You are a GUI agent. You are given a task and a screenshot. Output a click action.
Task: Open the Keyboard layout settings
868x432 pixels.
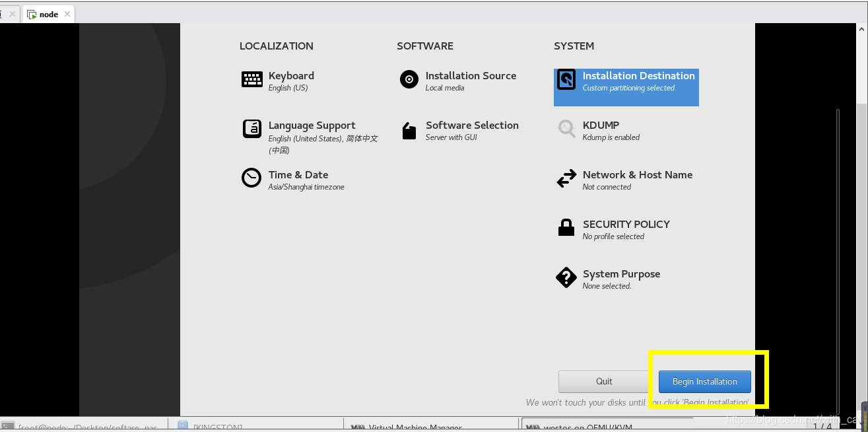pos(278,81)
